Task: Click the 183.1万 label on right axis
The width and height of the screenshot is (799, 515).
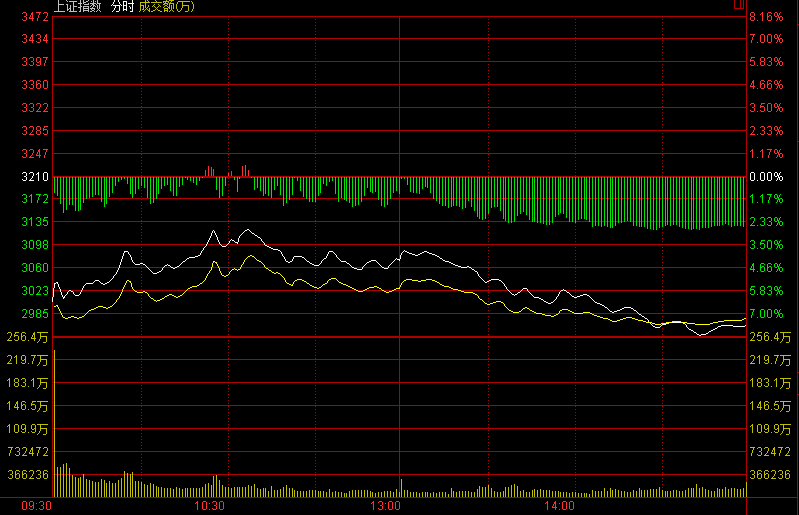Action: (x=768, y=383)
